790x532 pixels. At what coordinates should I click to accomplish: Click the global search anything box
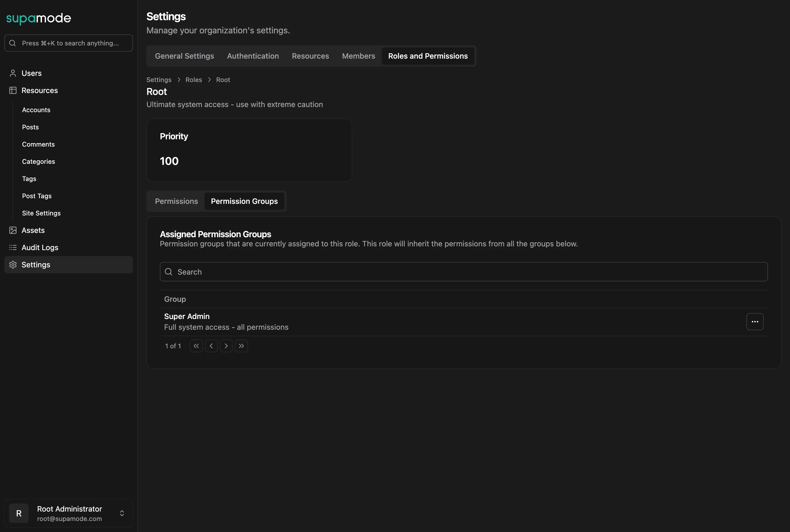(69, 43)
